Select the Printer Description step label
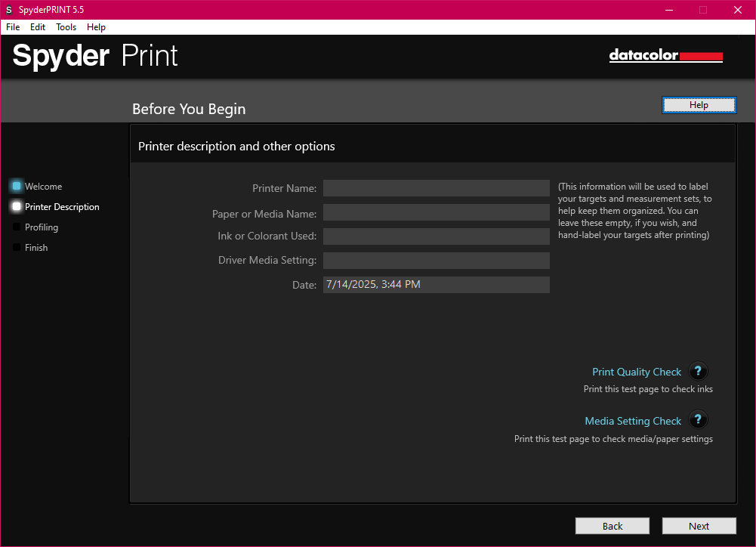The width and height of the screenshot is (756, 547). point(62,207)
